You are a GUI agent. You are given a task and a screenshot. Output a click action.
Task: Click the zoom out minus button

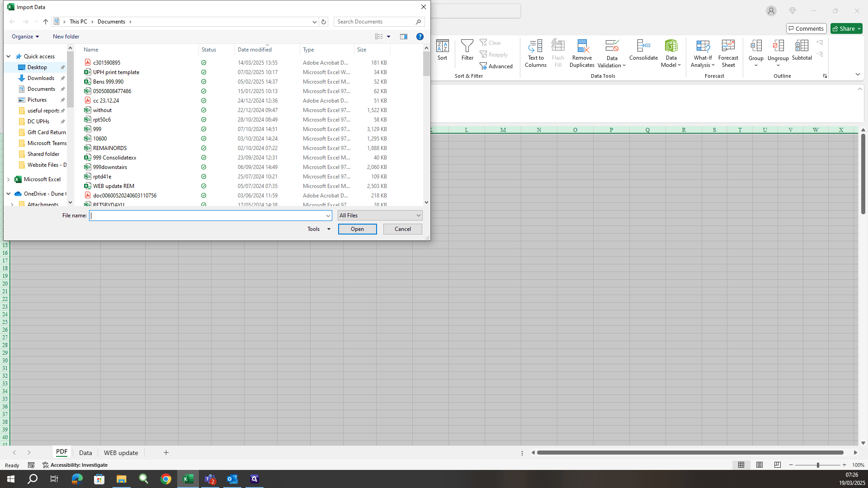click(x=791, y=465)
